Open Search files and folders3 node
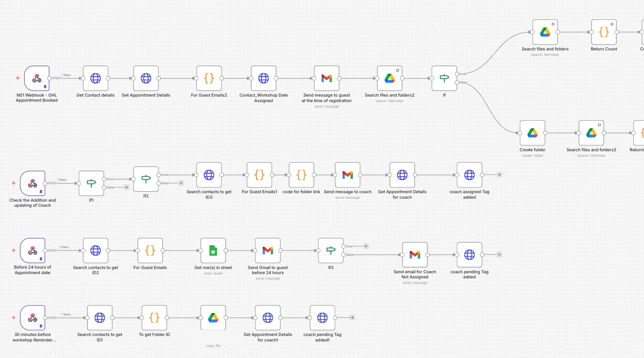 (591, 133)
